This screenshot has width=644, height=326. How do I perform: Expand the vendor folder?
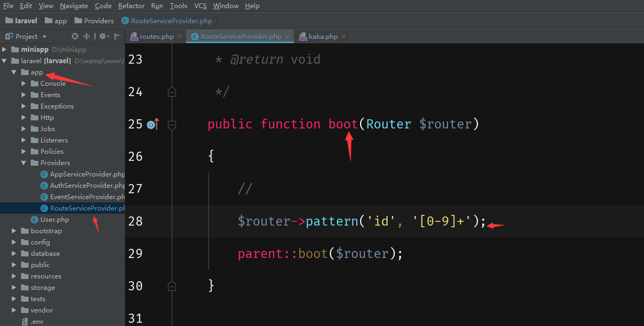(x=14, y=310)
